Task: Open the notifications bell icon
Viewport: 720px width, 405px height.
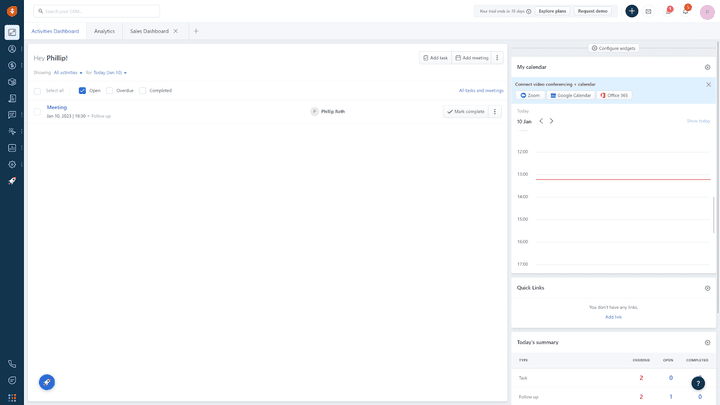Action: [x=685, y=11]
